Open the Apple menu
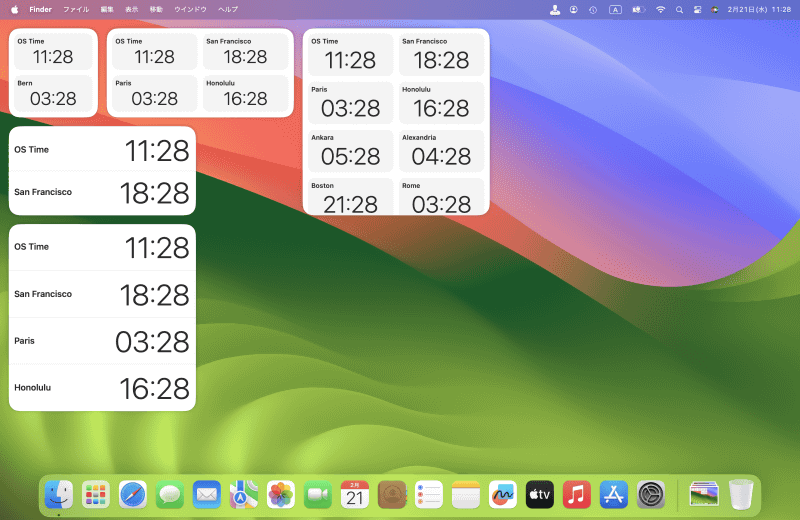The height and width of the screenshot is (520, 800). click(15, 9)
